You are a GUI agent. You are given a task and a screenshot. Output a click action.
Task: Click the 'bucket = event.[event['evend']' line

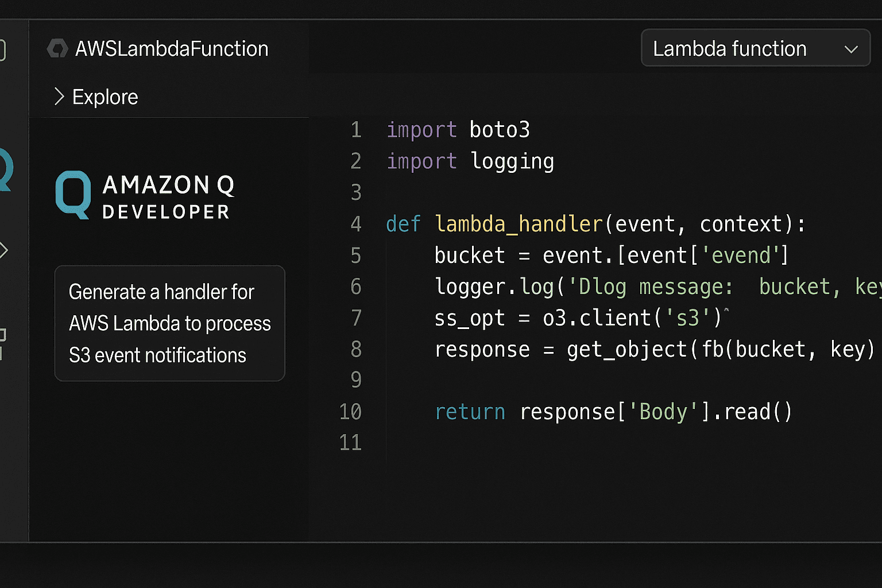(612, 256)
